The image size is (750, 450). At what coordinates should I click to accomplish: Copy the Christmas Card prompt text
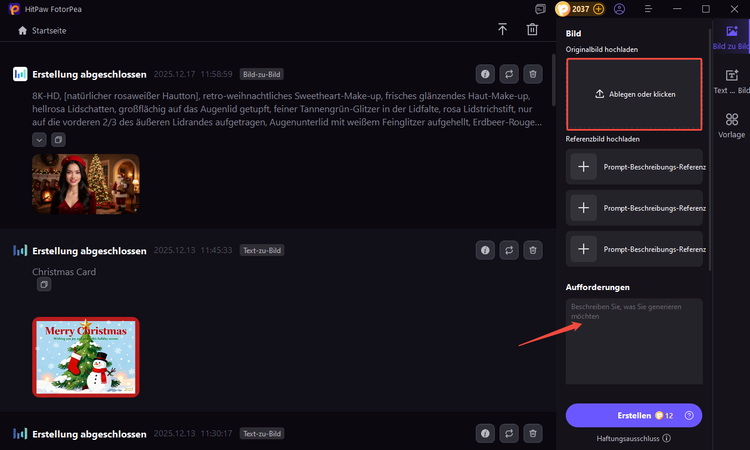click(43, 285)
